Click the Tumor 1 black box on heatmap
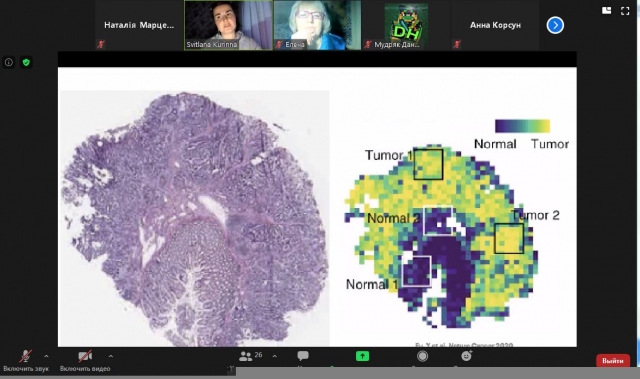This screenshot has width=640, height=379. coord(428,164)
